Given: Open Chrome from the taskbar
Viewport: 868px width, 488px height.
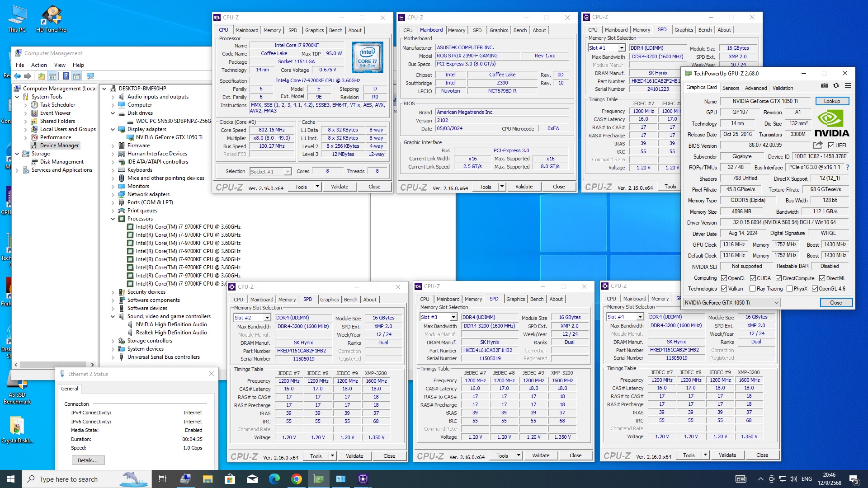Looking at the screenshot, I should click(x=297, y=479).
